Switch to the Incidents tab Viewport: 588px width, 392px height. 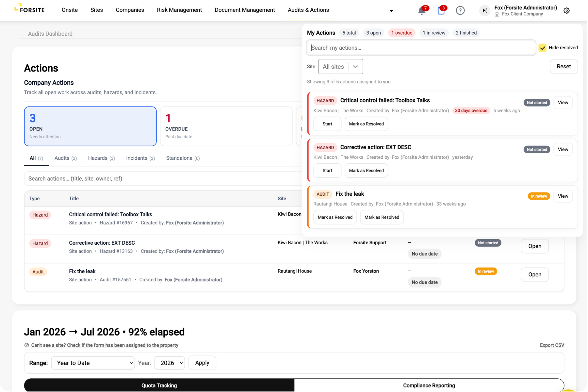tap(140, 158)
